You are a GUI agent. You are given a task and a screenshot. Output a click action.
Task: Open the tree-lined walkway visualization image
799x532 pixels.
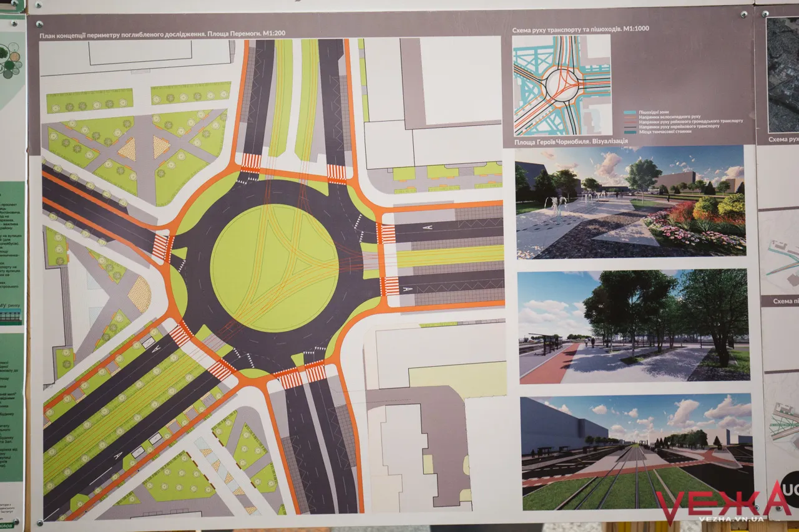633,327
